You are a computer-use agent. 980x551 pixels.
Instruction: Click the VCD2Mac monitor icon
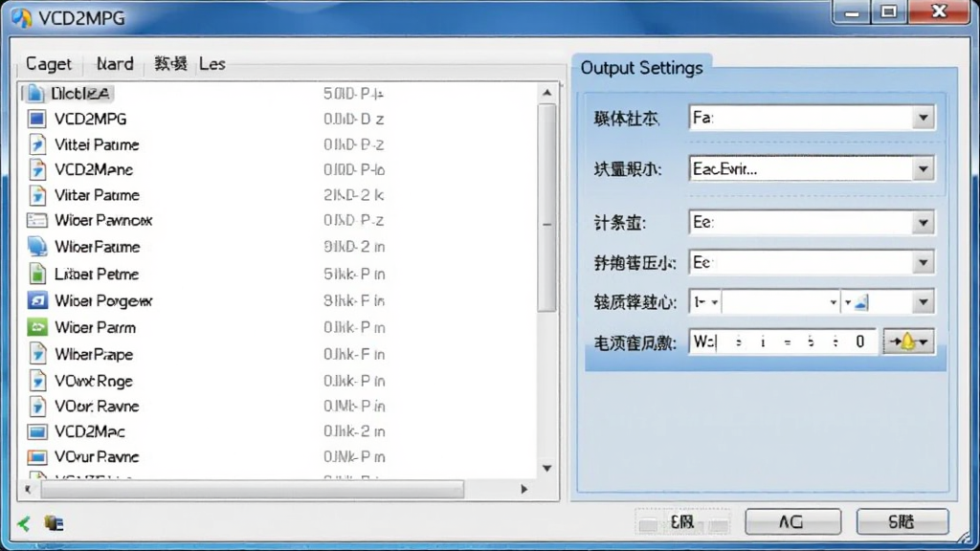click(x=37, y=431)
